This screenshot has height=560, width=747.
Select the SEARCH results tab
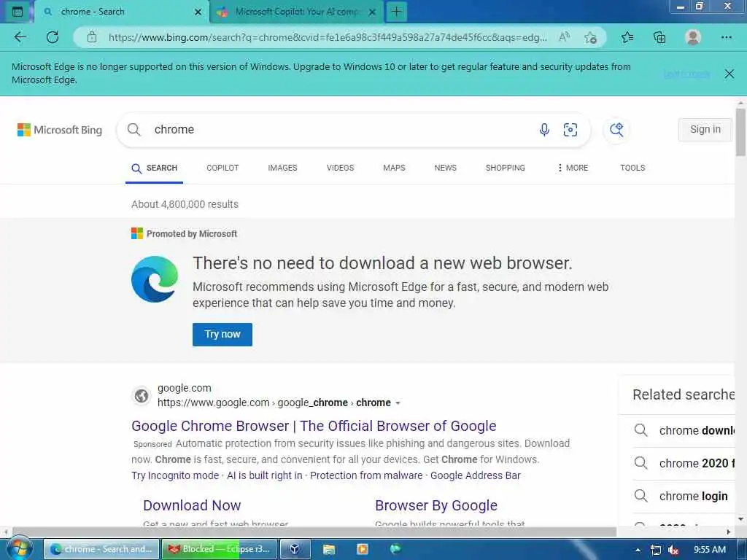click(155, 168)
